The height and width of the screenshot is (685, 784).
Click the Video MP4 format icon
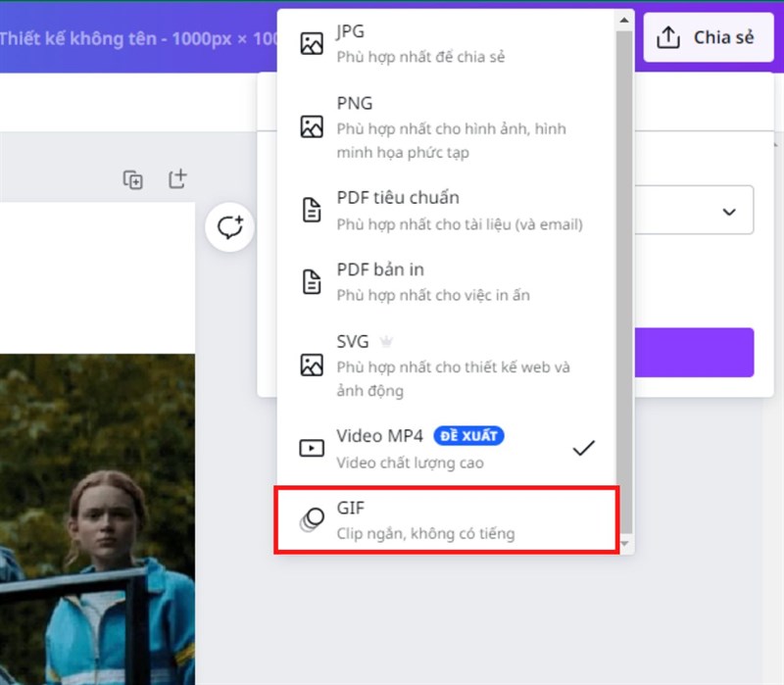pyautogui.click(x=310, y=448)
